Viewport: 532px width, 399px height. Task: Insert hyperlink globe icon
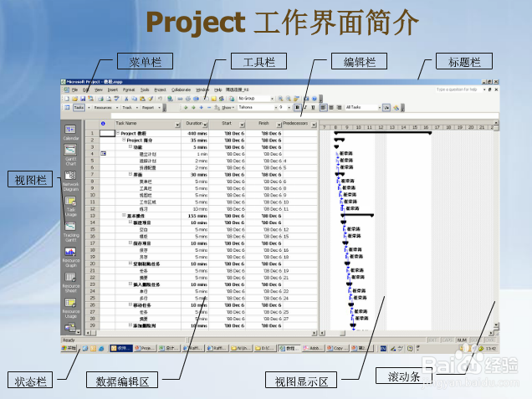[x=170, y=99]
